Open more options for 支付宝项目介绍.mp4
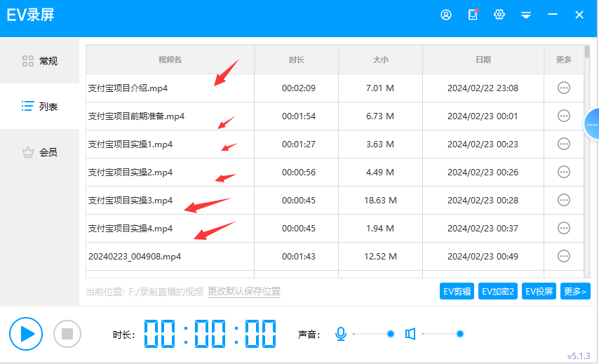The image size is (599, 364). pos(563,88)
